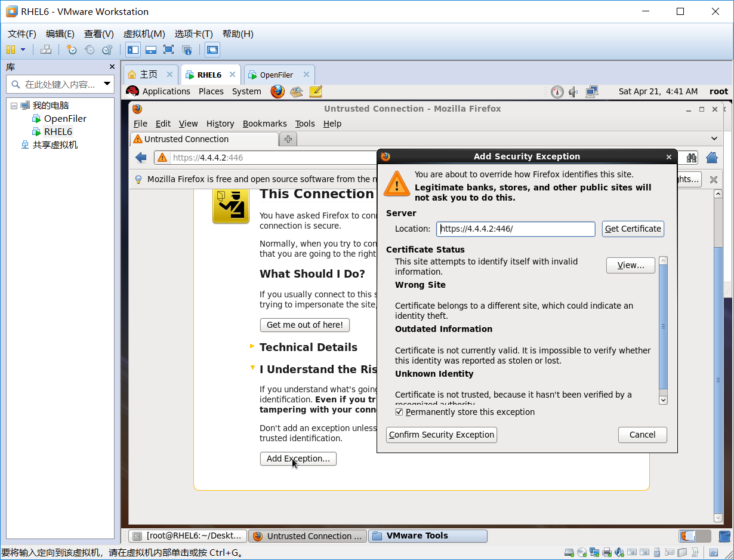The width and height of the screenshot is (734, 560).
Task: Click the hard disk device status icon
Action: click(569, 553)
